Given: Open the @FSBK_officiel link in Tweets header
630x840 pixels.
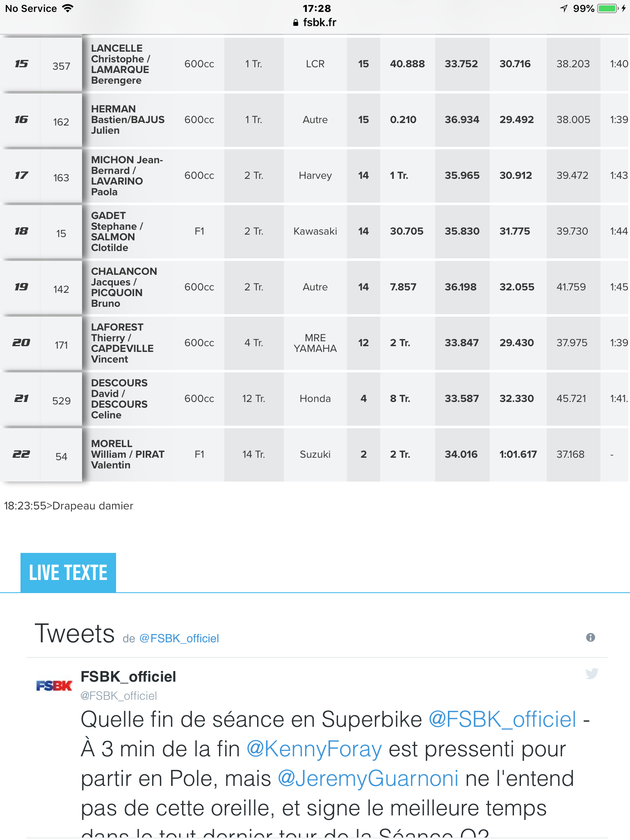Looking at the screenshot, I should pyautogui.click(x=179, y=639).
